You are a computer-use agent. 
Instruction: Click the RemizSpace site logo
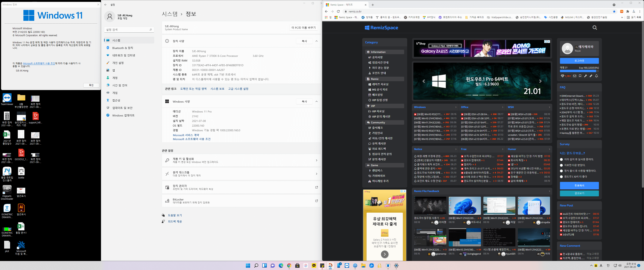pyautogui.click(x=381, y=28)
